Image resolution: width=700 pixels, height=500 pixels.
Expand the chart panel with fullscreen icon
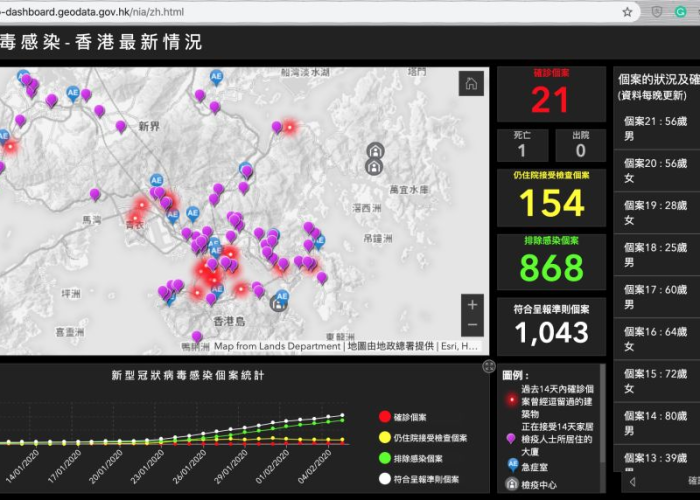489,367
